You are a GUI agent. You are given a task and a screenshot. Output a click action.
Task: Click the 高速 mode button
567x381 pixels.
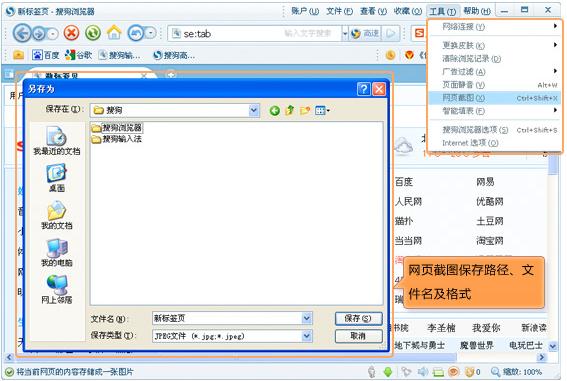[365, 34]
